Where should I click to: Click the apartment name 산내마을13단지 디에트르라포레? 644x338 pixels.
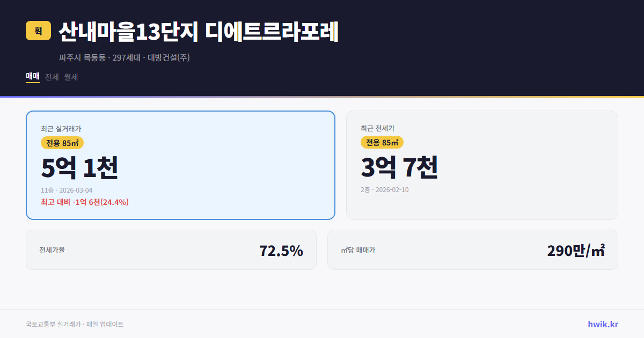[x=199, y=31]
